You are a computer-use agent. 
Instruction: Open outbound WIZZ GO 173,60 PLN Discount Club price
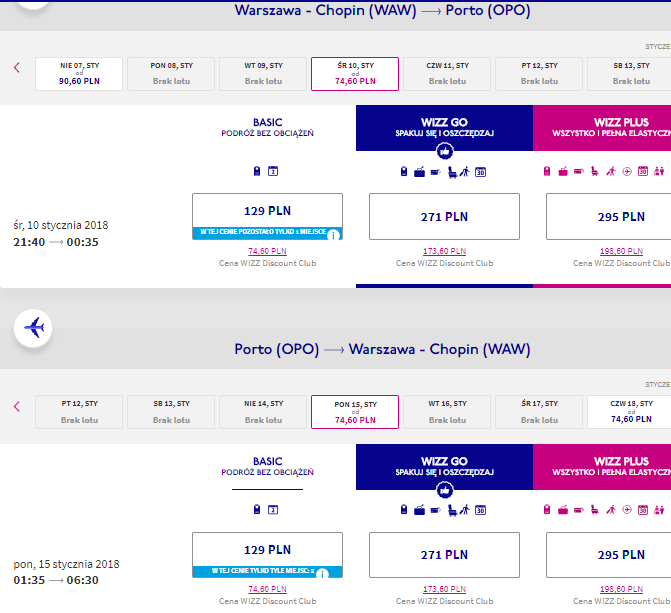[445, 251]
